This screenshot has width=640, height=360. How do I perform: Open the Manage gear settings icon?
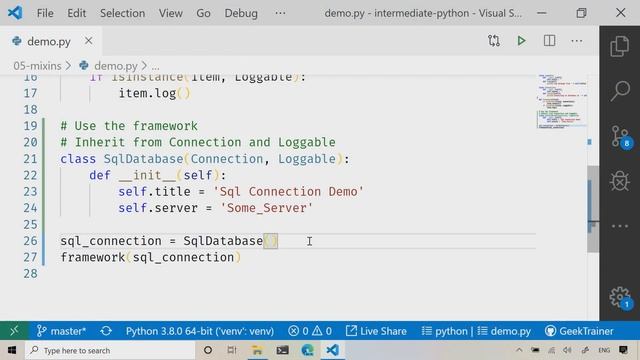[x=620, y=298]
